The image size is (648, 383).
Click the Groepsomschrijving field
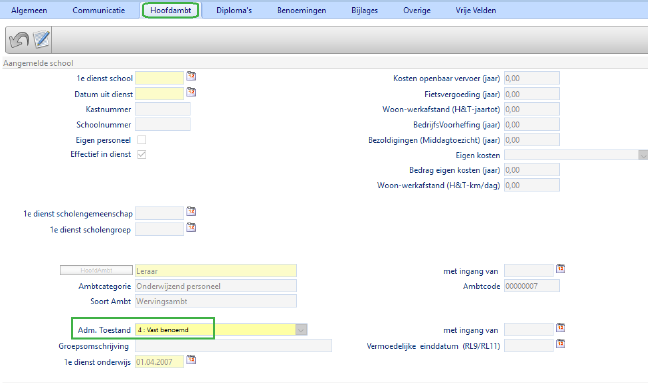pos(233,346)
